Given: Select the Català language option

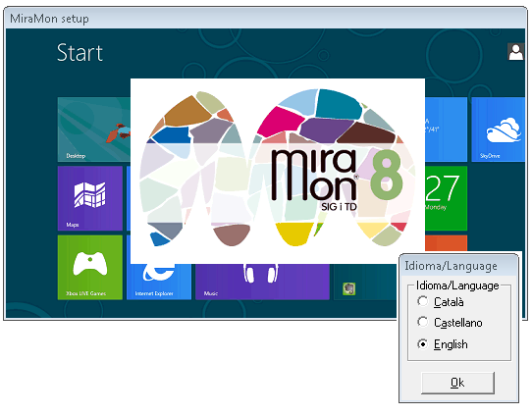Looking at the screenshot, I should click(440, 301).
